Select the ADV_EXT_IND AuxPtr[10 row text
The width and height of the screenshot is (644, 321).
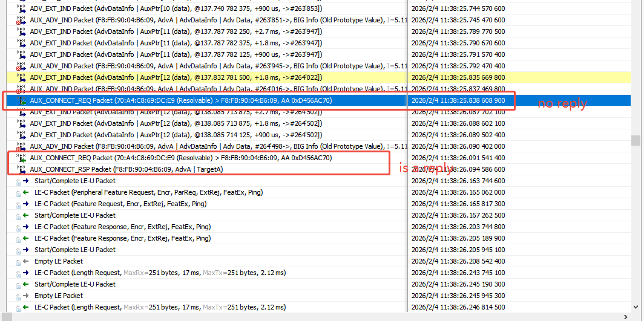click(x=176, y=8)
